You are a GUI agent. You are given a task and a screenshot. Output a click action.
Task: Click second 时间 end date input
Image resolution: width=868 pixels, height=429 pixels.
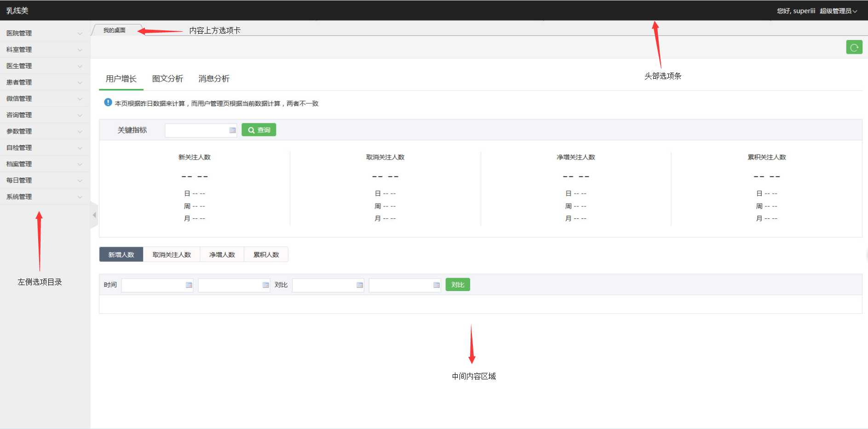pos(234,285)
